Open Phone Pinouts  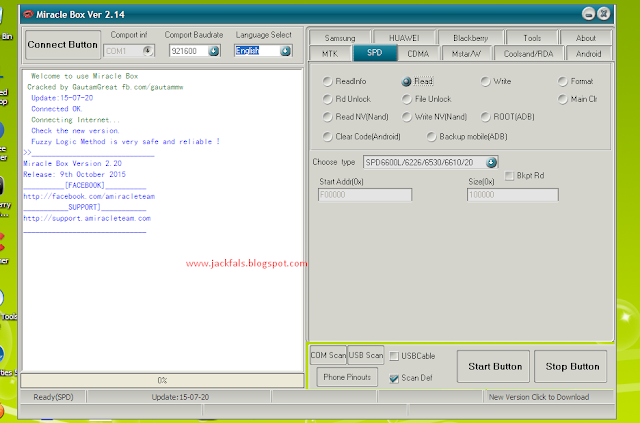(347, 377)
